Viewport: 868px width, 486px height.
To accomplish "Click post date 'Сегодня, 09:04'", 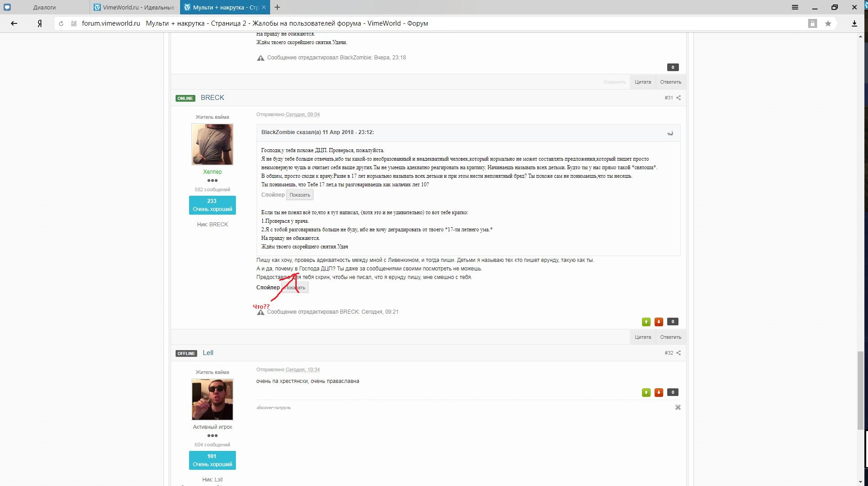I will (303, 114).
